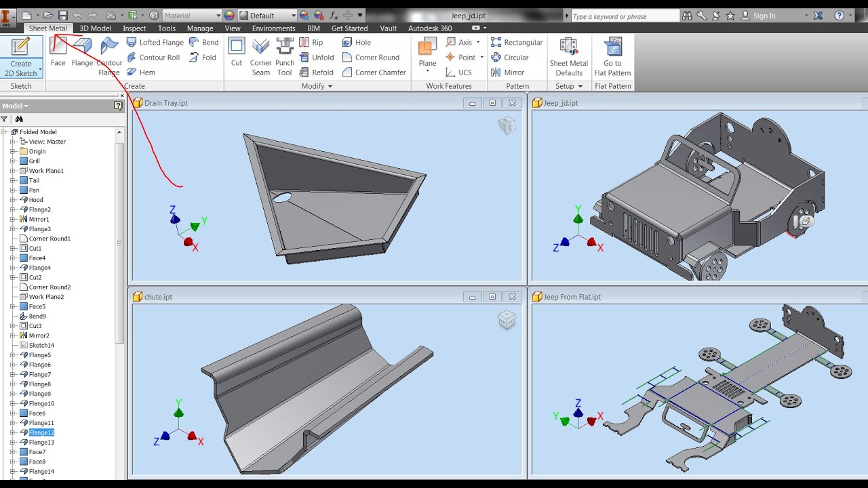Image resolution: width=868 pixels, height=488 pixels.
Task: Click the appearance color wheel icon
Action: tap(229, 15)
